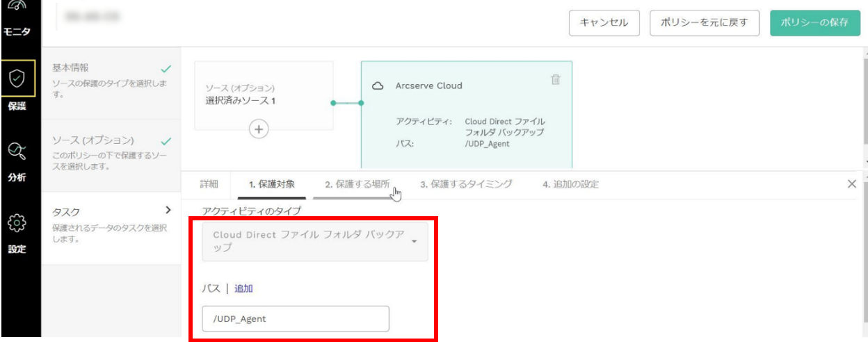Screen dimensions: 868x342
Task: Switch to the 詳細 tab
Action: point(209,184)
